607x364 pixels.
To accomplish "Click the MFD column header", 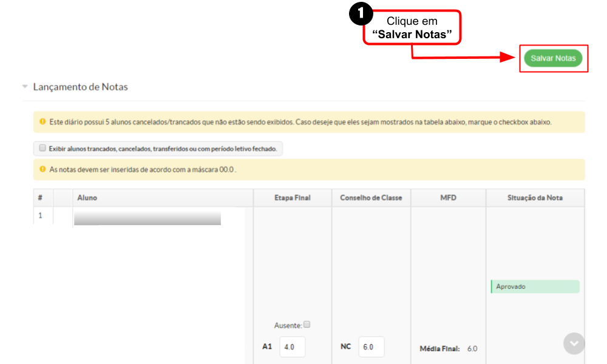I will pyautogui.click(x=449, y=198).
